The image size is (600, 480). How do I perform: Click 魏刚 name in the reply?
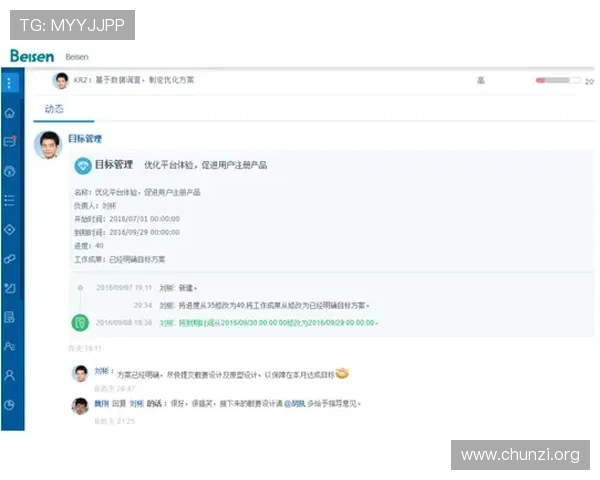101,403
